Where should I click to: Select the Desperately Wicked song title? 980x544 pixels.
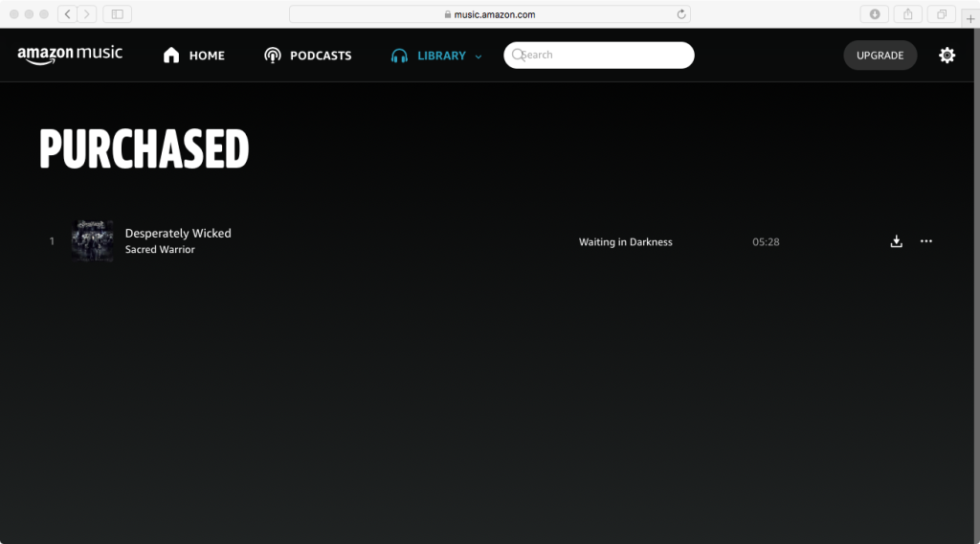(x=178, y=233)
